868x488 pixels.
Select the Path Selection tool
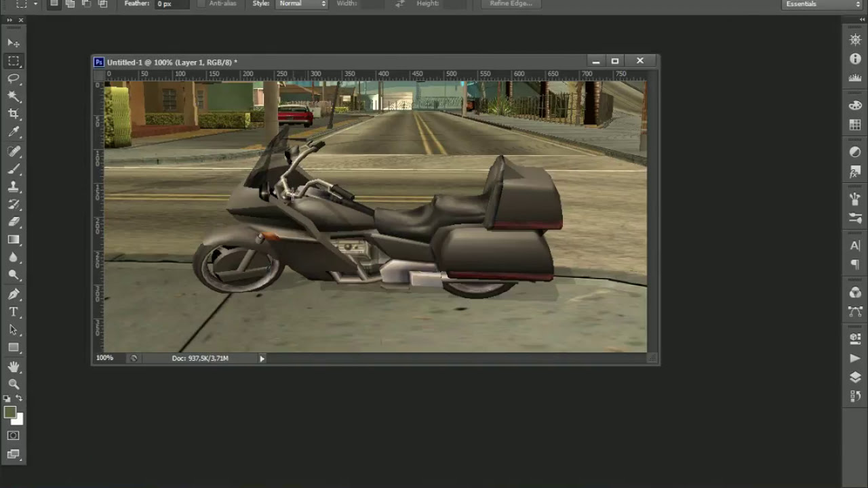[x=14, y=329]
